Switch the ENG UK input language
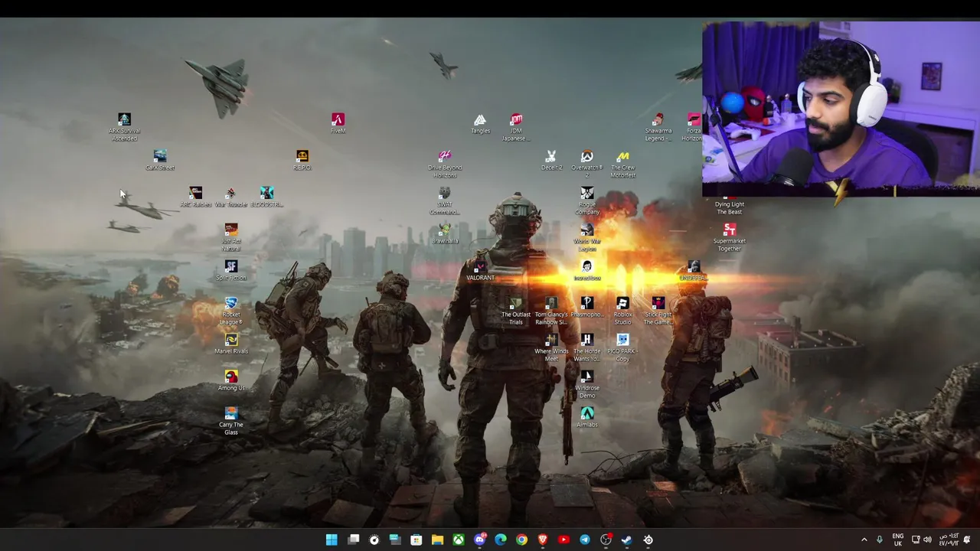 pyautogui.click(x=898, y=540)
